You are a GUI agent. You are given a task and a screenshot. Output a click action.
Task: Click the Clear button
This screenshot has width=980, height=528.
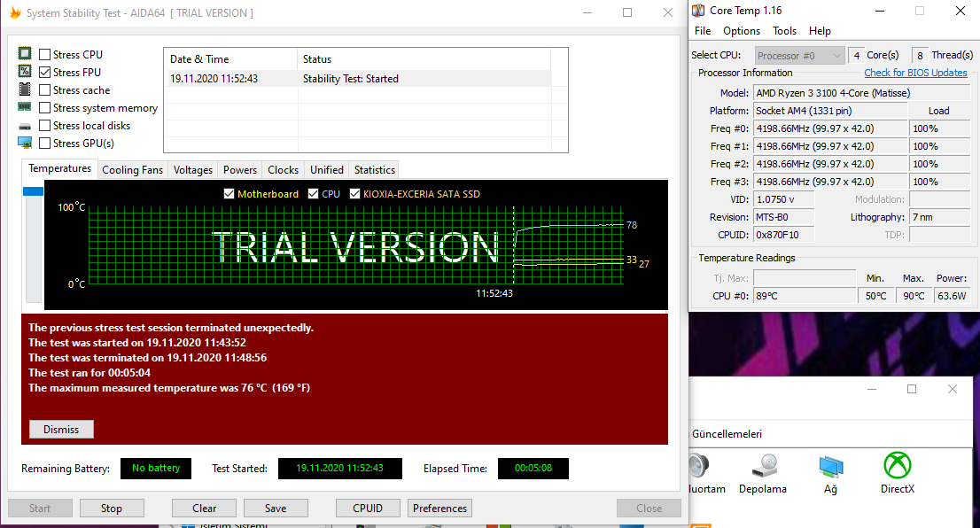click(205, 508)
